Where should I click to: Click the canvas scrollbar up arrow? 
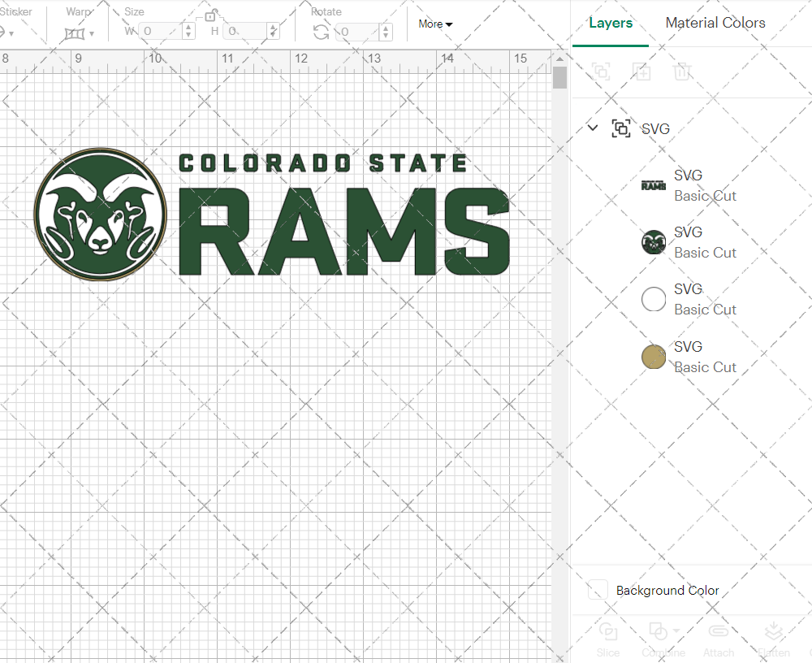(559, 58)
